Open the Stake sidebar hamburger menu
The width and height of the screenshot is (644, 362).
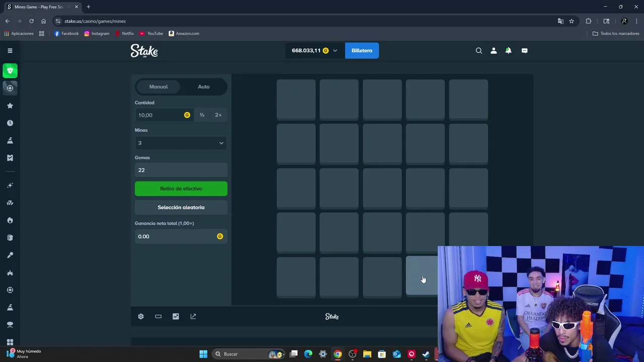10,50
